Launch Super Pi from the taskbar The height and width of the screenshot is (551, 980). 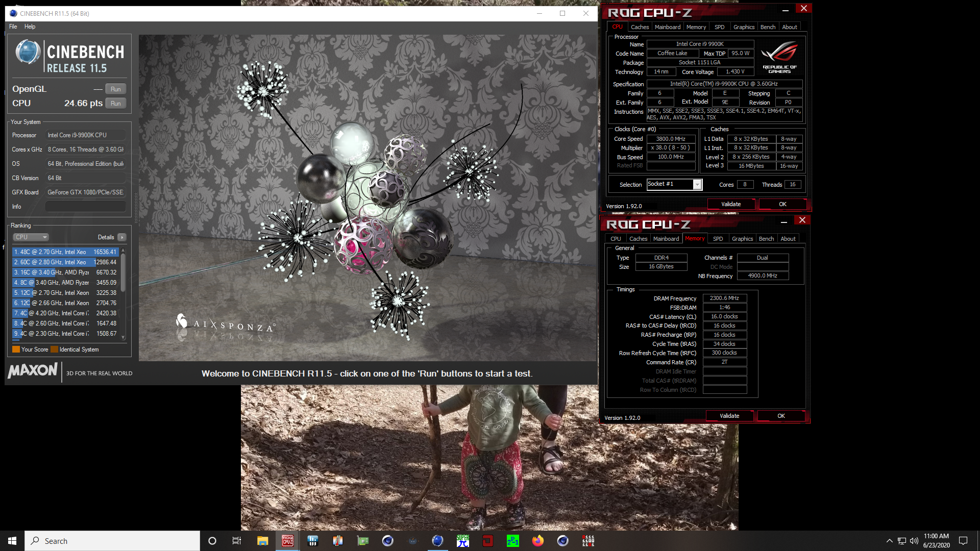point(463,541)
